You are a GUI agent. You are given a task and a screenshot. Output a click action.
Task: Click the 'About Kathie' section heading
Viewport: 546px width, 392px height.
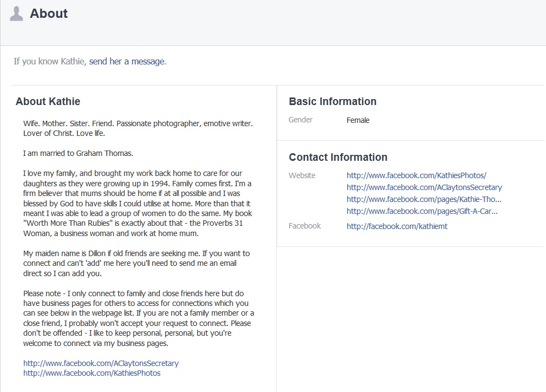(x=48, y=101)
